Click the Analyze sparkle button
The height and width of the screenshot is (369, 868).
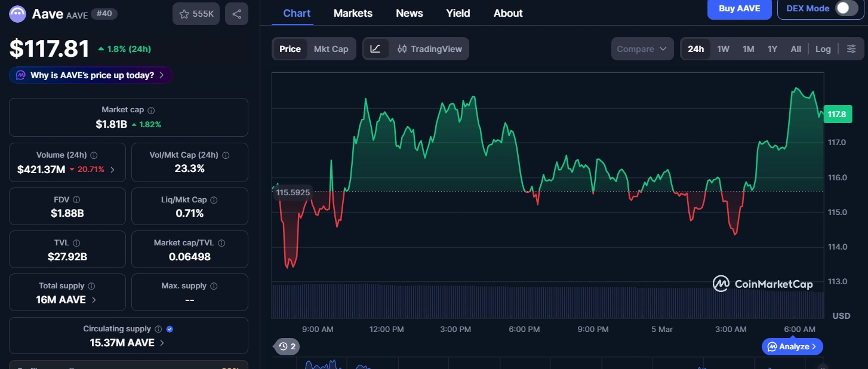click(x=792, y=346)
